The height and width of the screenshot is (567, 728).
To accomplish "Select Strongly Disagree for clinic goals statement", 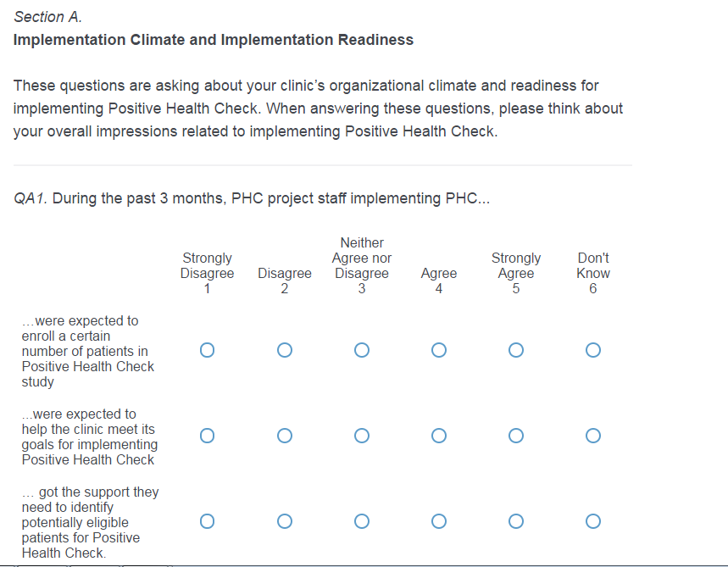I will click(208, 436).
